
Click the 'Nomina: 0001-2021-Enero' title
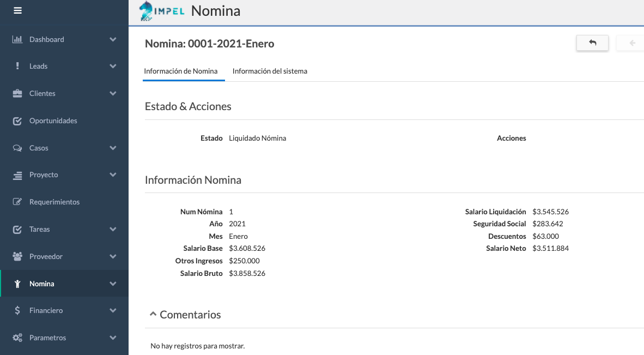click(209, 44)
